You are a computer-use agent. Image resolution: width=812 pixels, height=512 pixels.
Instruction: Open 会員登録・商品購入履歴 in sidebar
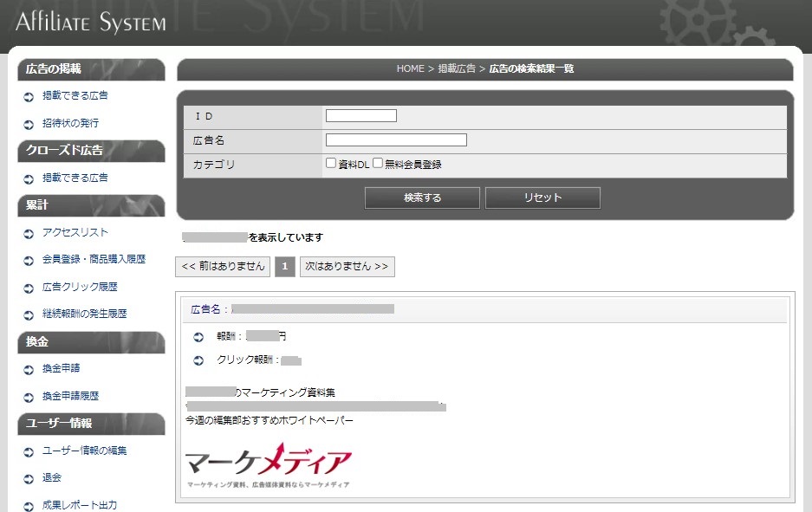(x=94, y=260)
